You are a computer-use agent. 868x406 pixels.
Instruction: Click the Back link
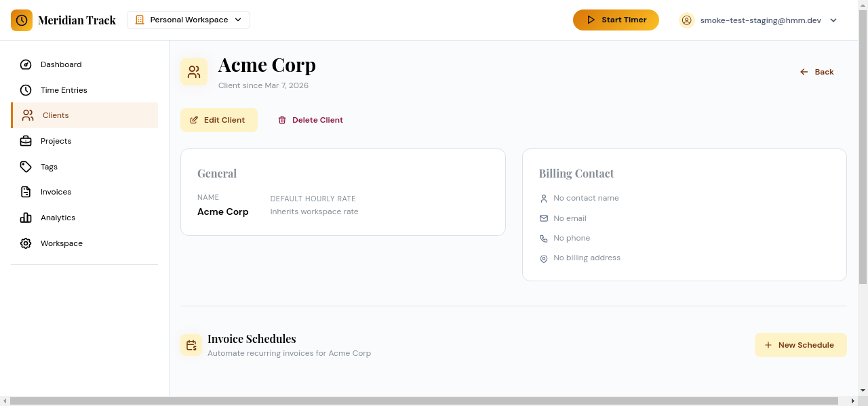coord(816,71)
